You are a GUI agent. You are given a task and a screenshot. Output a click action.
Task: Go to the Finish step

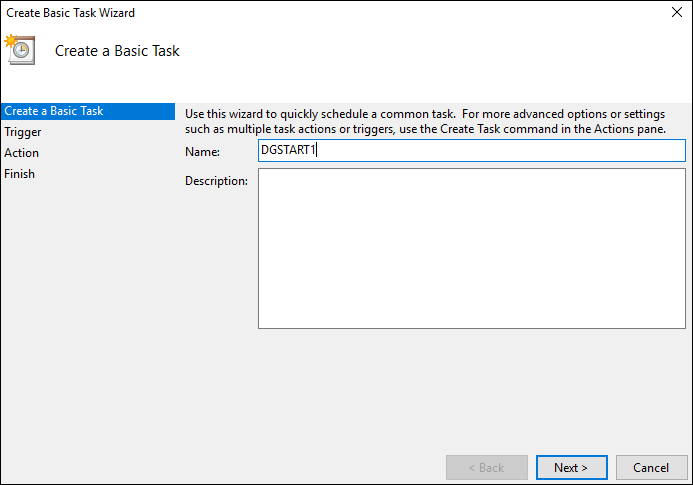(x=19, y=174)
